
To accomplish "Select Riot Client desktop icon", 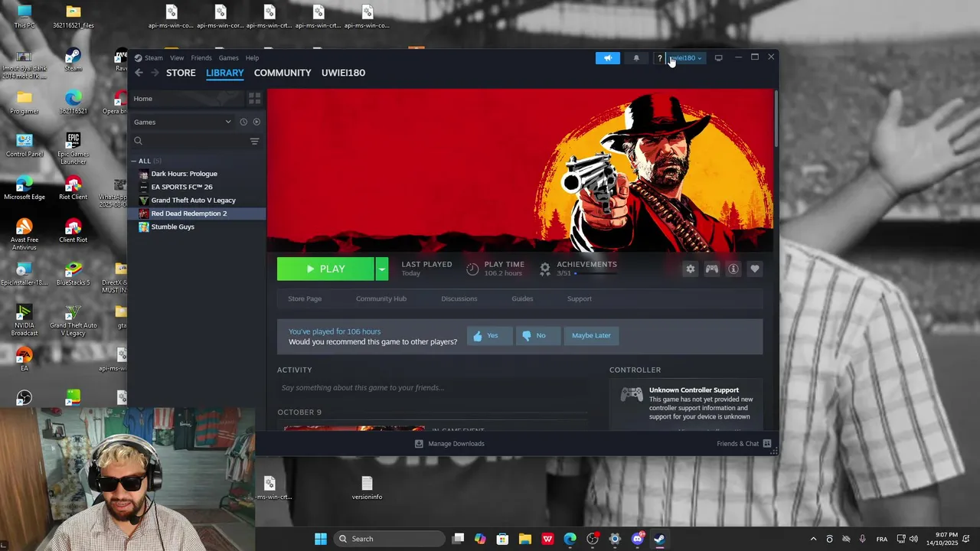I will (73, 187).
